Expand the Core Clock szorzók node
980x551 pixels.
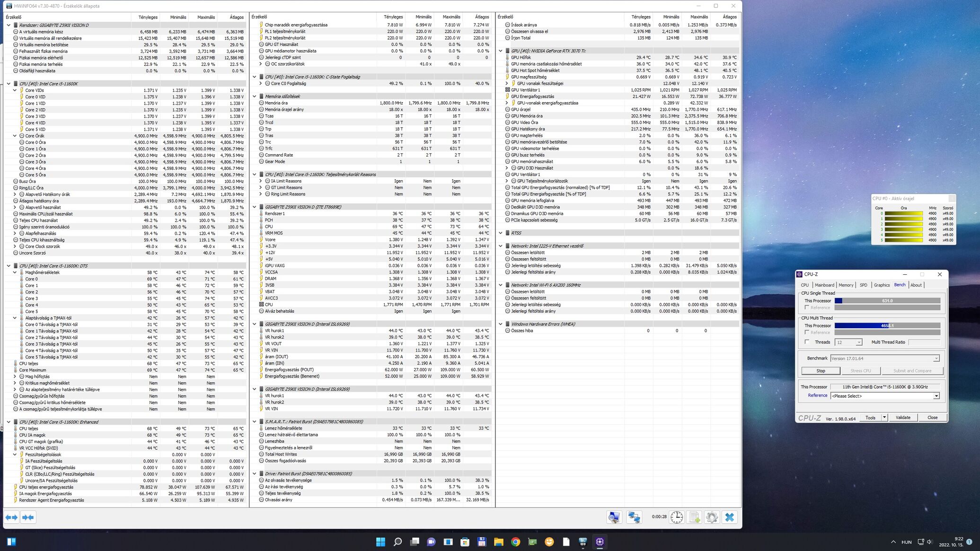tap(15, 246)
